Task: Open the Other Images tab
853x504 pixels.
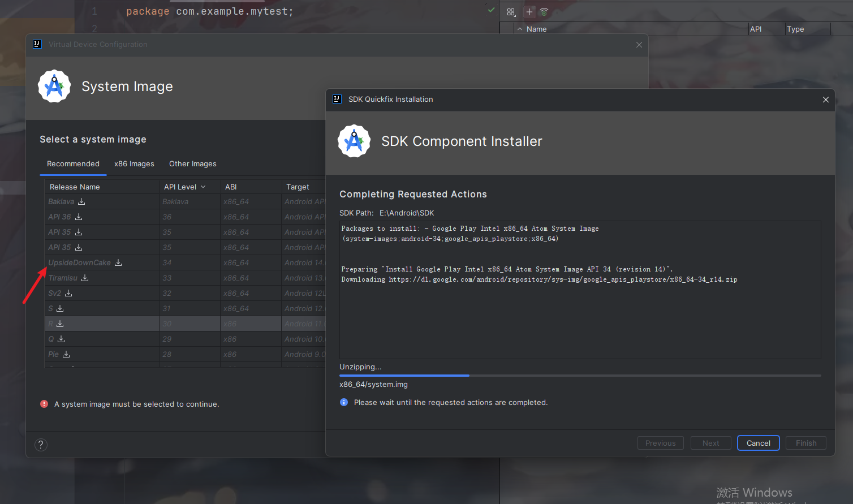Action: tap(193, 163)
